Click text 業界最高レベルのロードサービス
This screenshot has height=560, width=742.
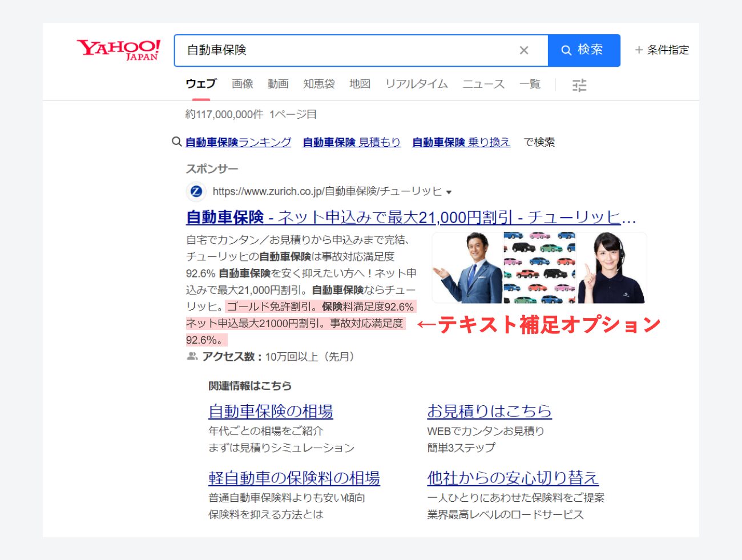click(x=505, y=514)
